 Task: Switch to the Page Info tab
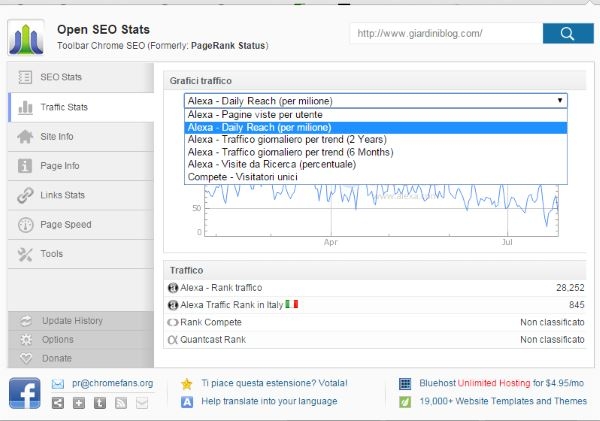81,166
